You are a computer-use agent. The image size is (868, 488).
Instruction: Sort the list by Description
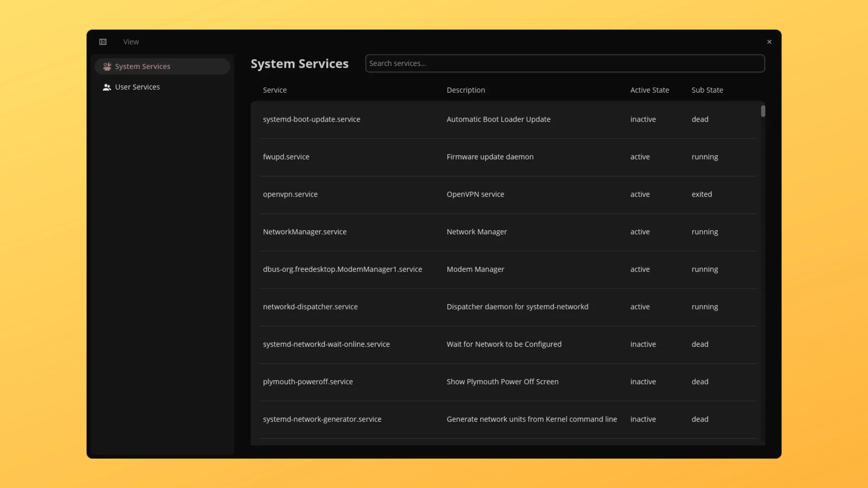click(466, 90)
